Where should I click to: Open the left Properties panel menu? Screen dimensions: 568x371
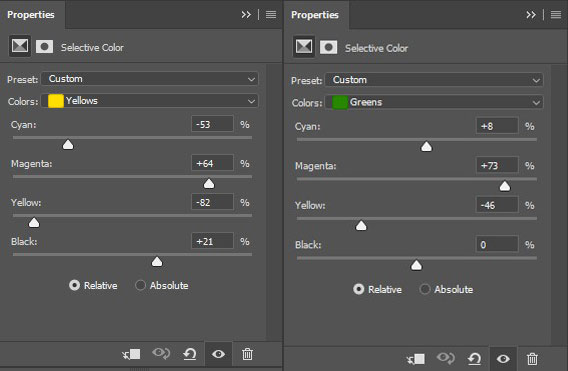271,14
